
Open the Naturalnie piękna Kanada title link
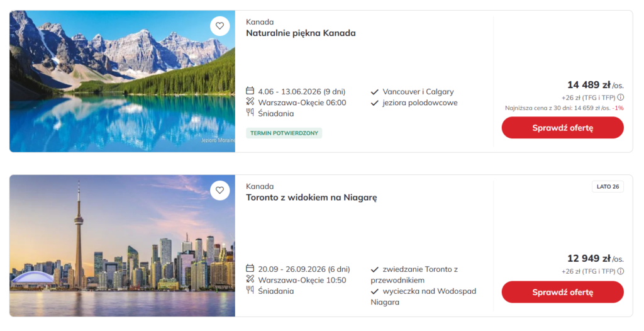(x=301, y=33)
